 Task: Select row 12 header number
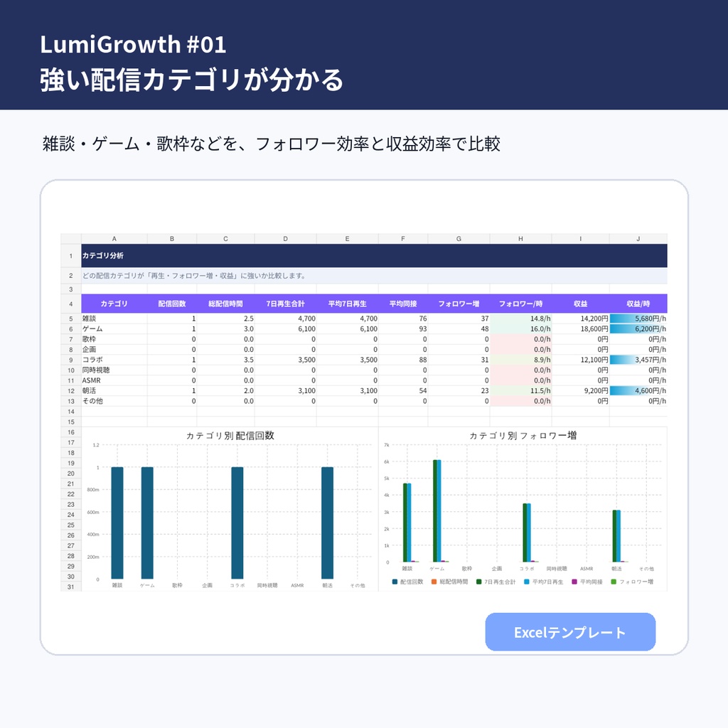tap(71, 391)
